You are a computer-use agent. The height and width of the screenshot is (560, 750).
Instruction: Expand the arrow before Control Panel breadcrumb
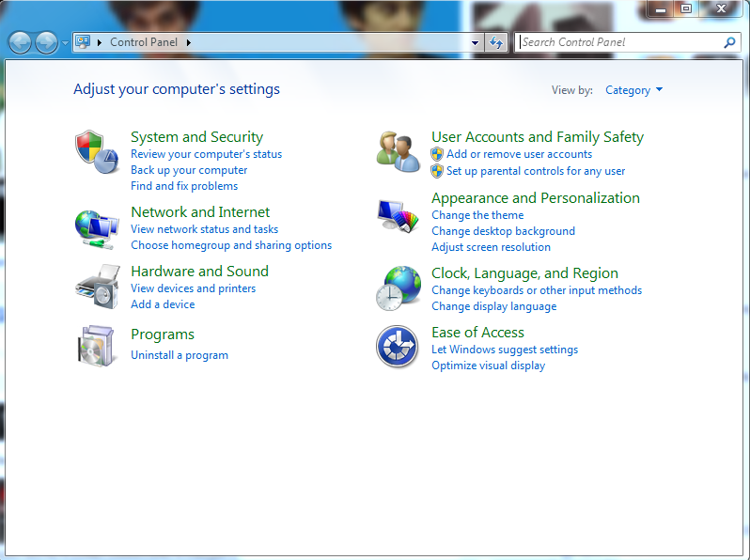coord(100,42)
